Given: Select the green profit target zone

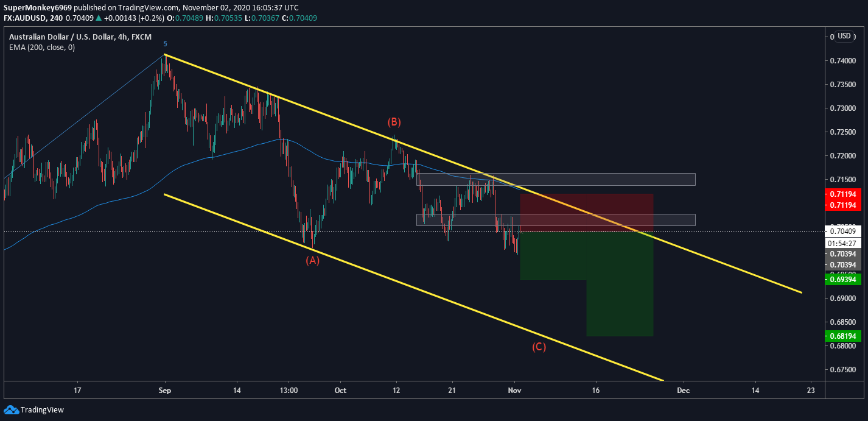Looking at the screenshot, I should (620, 284).
